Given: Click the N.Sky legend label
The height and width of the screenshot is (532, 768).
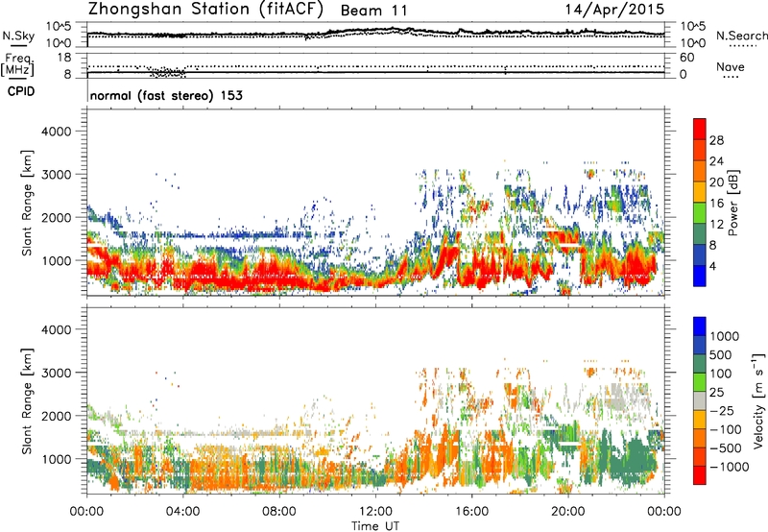Looking at the screenshot, I should click(x=18, y=36).
